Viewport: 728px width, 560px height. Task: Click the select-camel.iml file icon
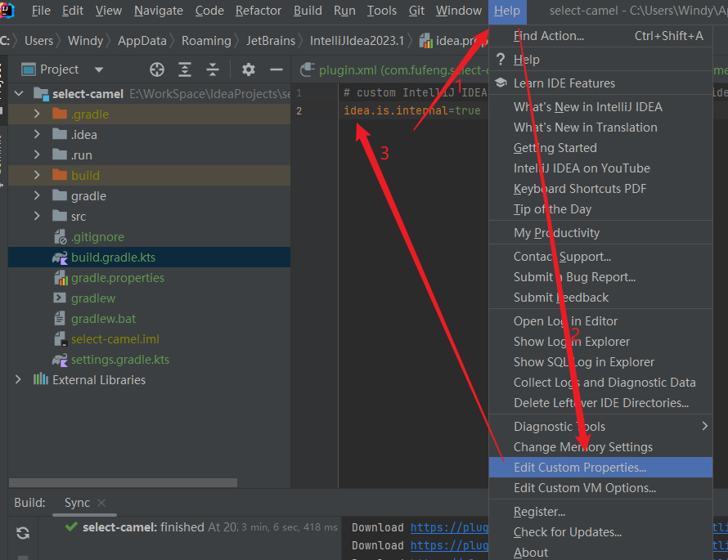[61, 339]
